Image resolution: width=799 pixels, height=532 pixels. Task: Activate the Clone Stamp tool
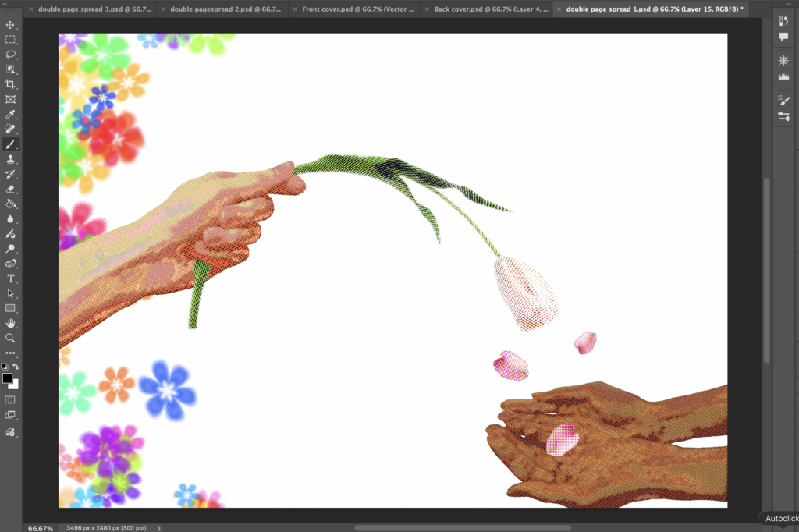tap(11, 159)
